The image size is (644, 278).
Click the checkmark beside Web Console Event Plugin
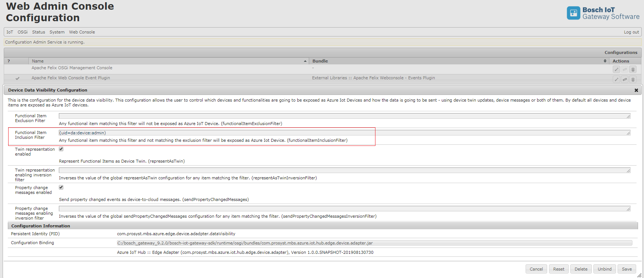coord(18,79)
